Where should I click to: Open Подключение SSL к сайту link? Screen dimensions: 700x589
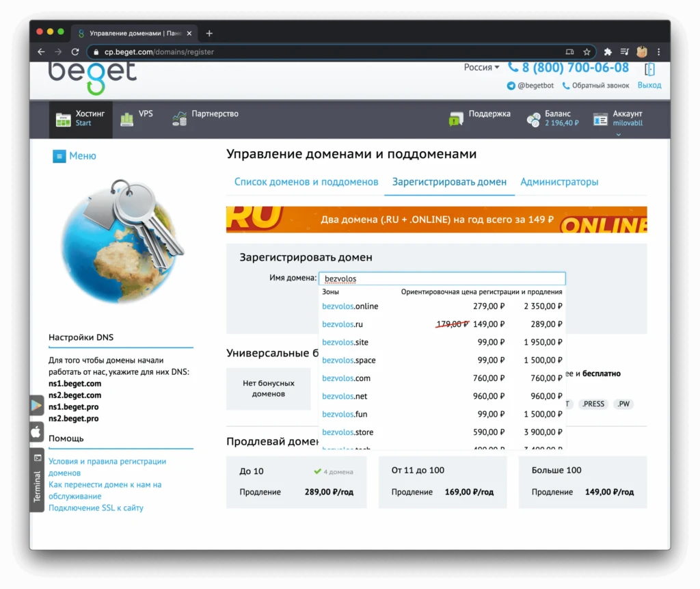click(x=96, y=508)
